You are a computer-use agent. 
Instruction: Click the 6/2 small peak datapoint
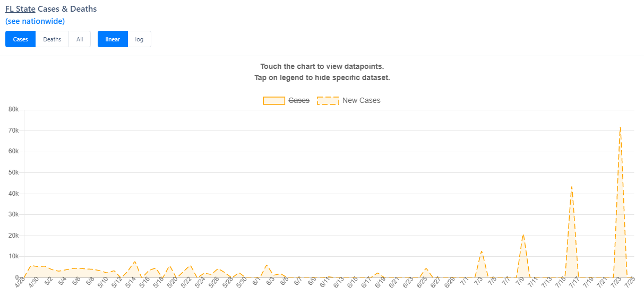pos(267,265)
